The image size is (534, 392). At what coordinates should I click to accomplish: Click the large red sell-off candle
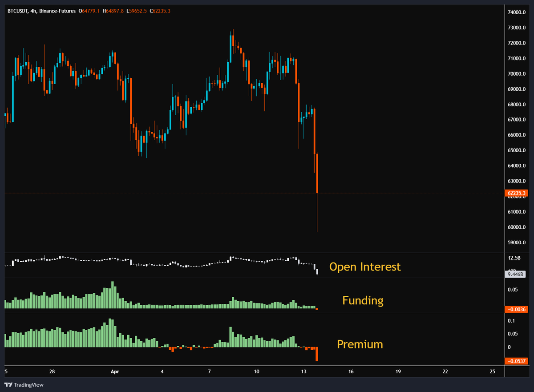[317, 174]
